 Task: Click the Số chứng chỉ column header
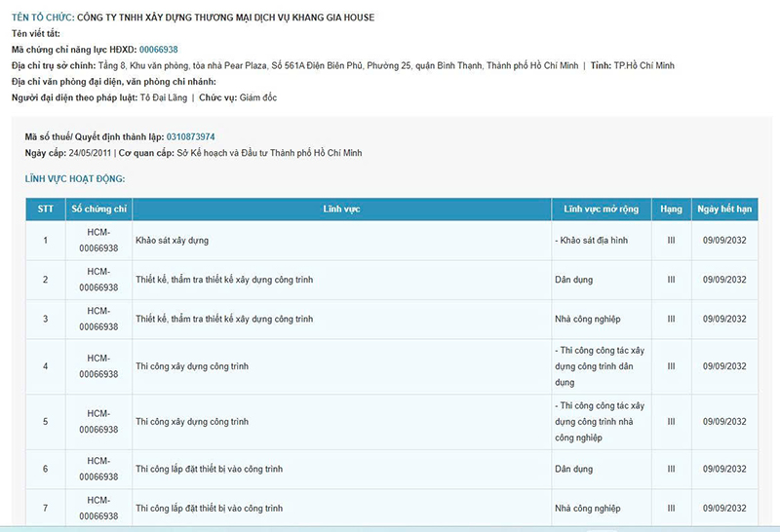pyautogui.click(x=98, y=209)
